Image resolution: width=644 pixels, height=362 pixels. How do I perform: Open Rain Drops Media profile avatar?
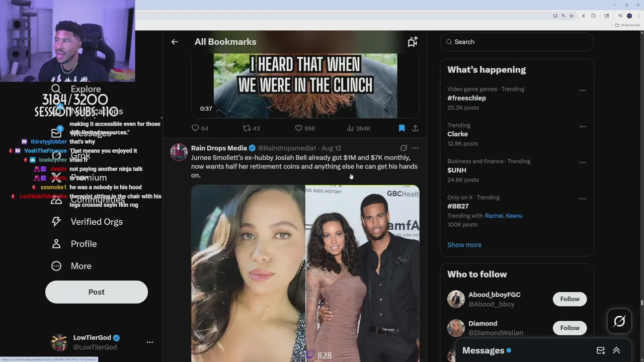[179, 152]
